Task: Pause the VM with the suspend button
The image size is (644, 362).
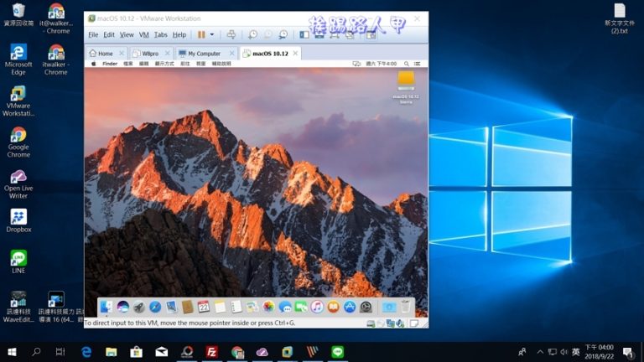Action: pos(201,35)
